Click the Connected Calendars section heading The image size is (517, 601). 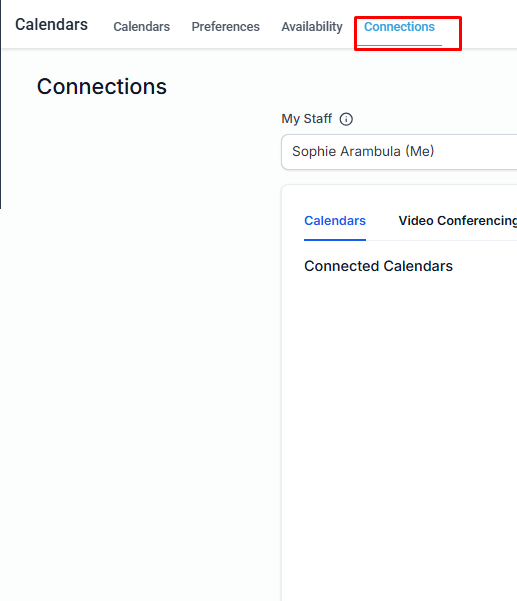pyautogui.click(x=378, y=266)
